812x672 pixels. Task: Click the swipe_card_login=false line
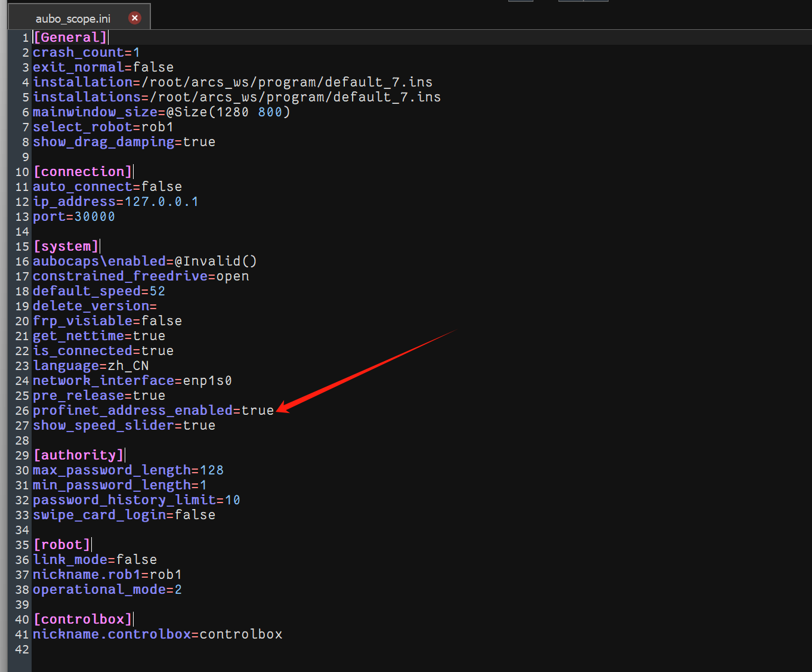click(124, 515)
